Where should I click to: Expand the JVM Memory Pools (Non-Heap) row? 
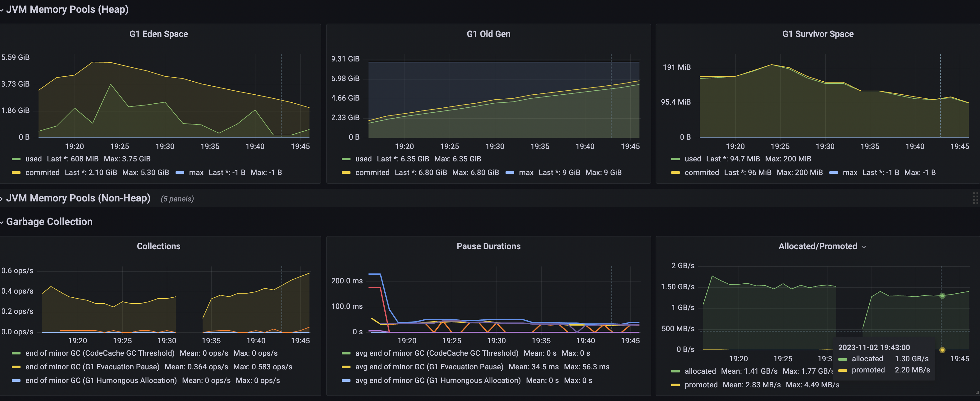click(x=77, y=198)
